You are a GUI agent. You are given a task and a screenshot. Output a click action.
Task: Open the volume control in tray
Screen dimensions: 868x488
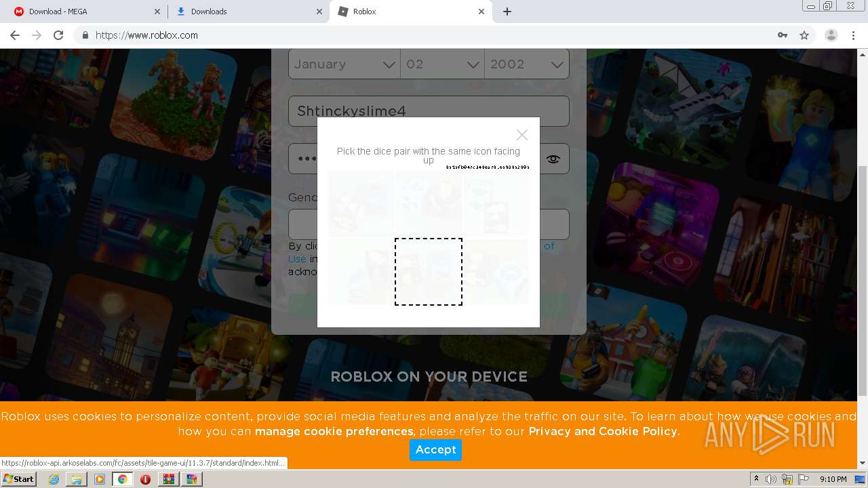pyautogui.click(x=771, y=479)
